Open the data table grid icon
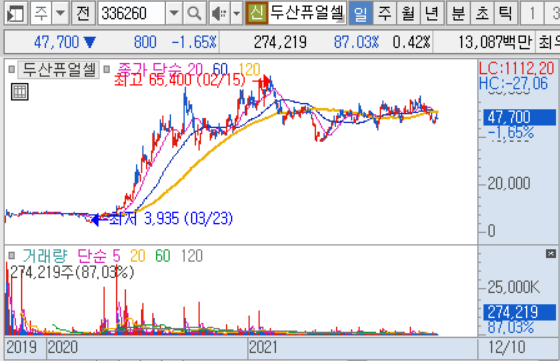The width and height of the screenshot is (560, 361). 20,92
